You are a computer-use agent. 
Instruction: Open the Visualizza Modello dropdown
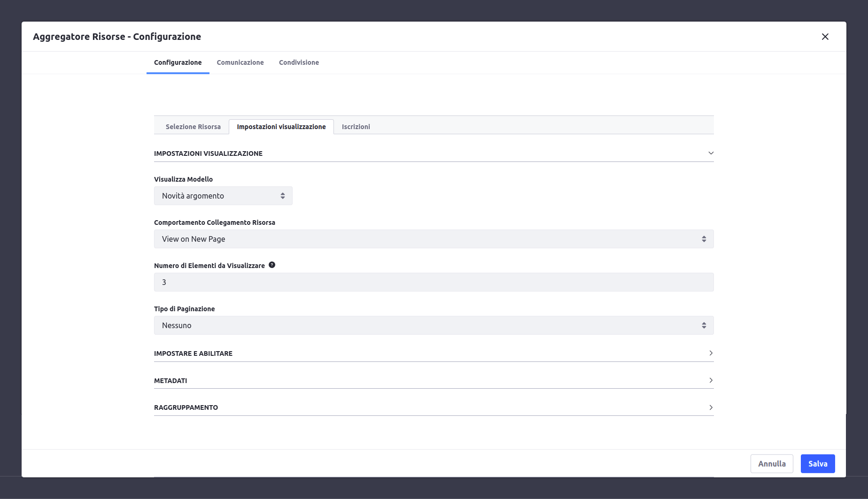coord(223,196)
